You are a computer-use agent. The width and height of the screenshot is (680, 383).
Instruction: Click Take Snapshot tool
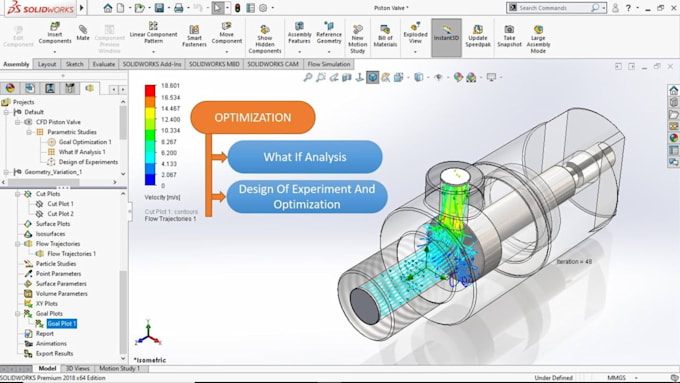[x=509, y=36]
